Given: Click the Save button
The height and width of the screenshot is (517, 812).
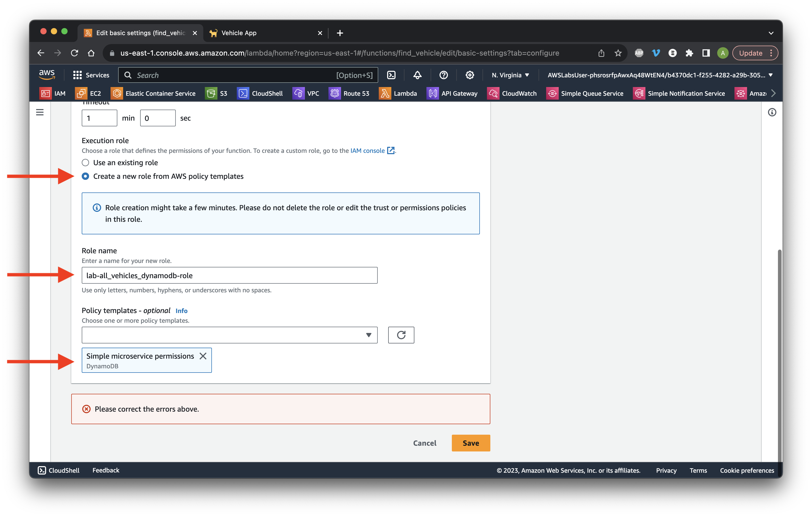Looking at the screenshot, I should coord(471,443).
